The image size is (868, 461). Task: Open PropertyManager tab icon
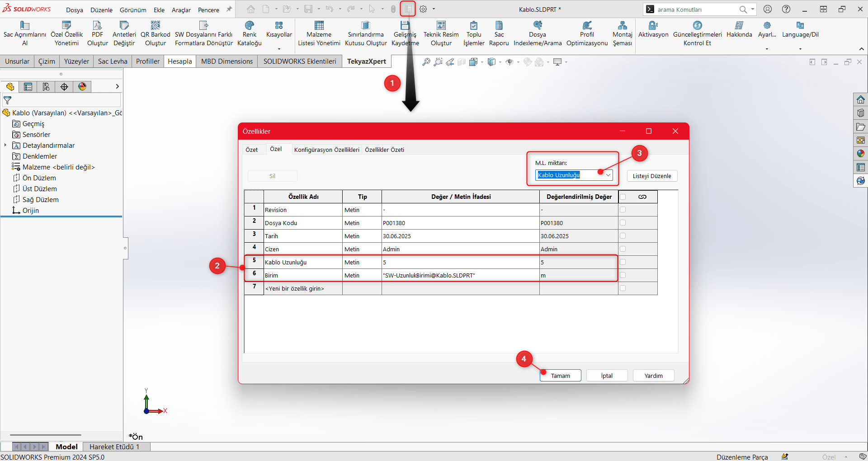[28, 87]
